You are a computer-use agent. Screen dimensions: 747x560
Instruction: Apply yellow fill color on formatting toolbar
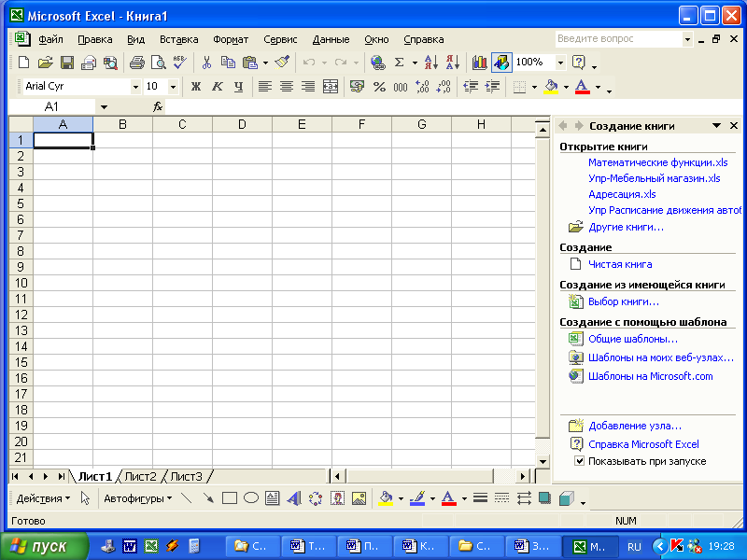551,87
